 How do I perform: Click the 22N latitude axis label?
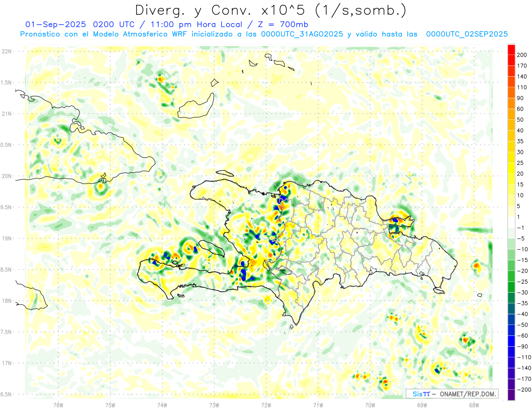(7, 51)
